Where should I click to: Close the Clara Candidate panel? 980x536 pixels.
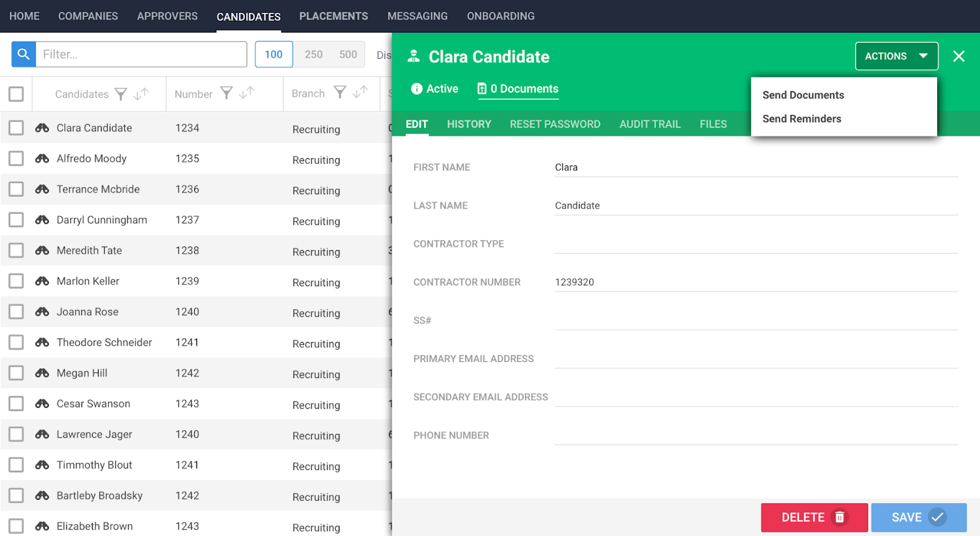click(x=959, y=56)
